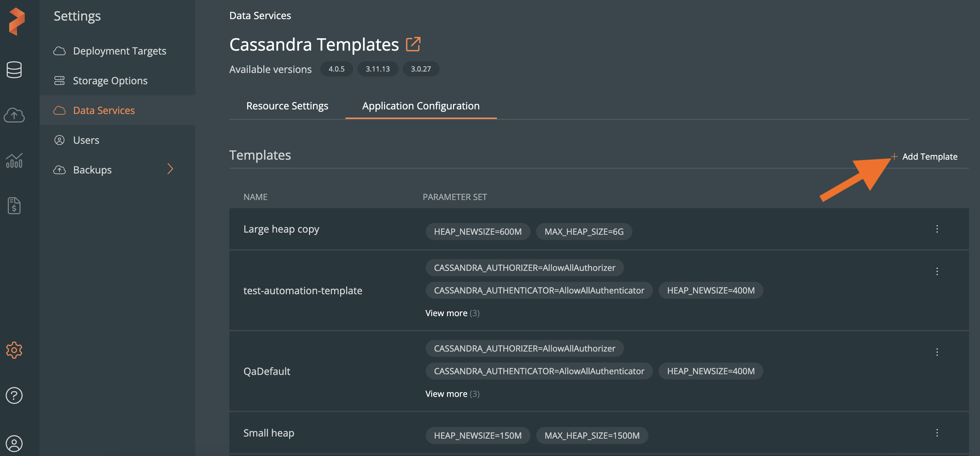Expand View more options for QaDefault

[x=451, y=392]
